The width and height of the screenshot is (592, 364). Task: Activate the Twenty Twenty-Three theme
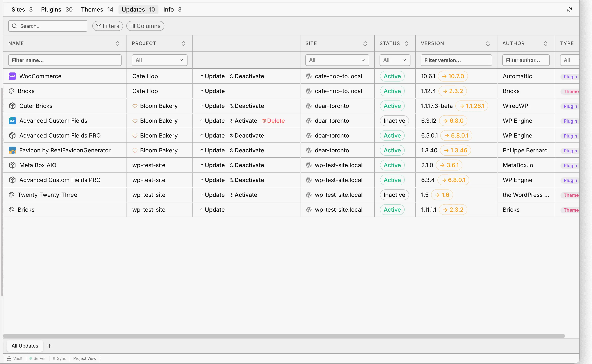coord(243,195)
